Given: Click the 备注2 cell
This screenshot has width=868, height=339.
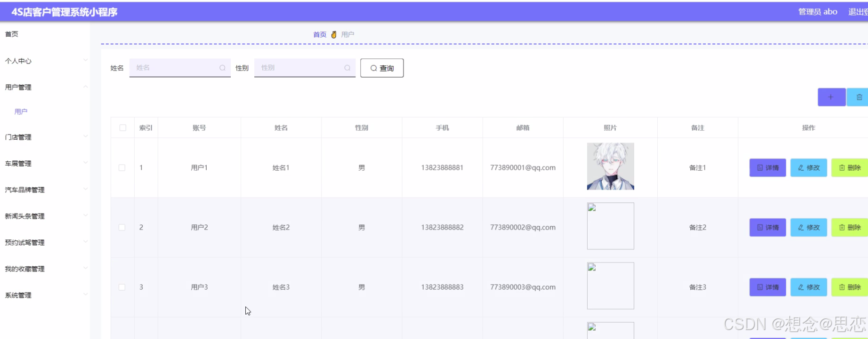Looking at the screenshot, I should point(697,227).
